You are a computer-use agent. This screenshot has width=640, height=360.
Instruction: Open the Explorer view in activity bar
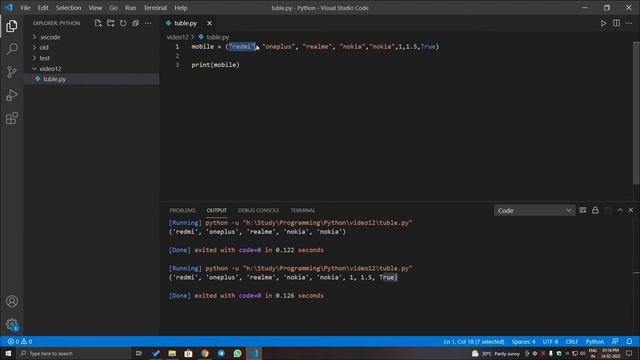tap(12, 26)
